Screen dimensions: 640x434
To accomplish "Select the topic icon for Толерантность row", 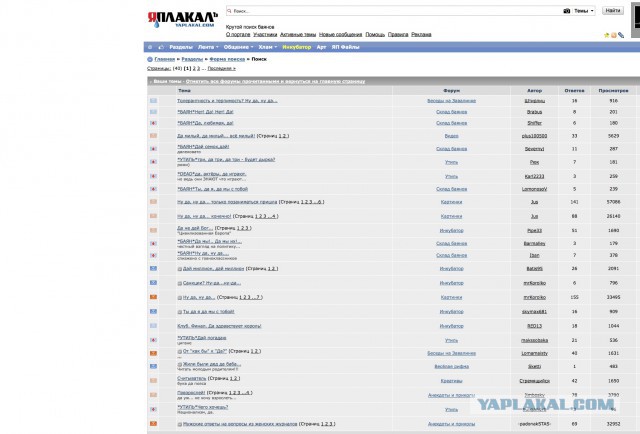I will 153,100.
